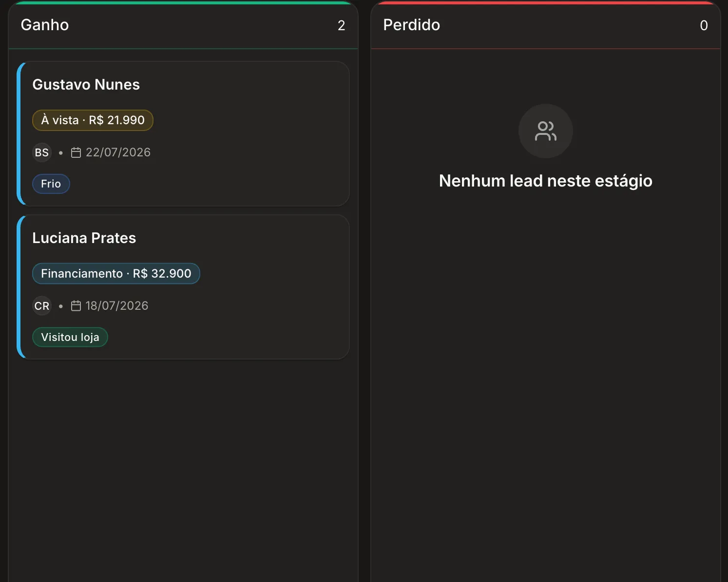Click the À vista R$ 21.990 badge
Image resolution: width=728 pixels, height=582 pixels.
[x=93, y=120]
